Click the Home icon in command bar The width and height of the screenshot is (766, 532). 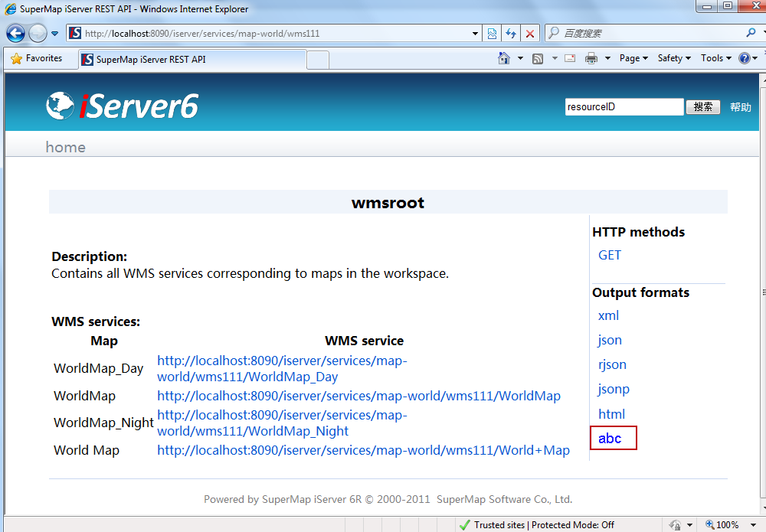[503, 58]
